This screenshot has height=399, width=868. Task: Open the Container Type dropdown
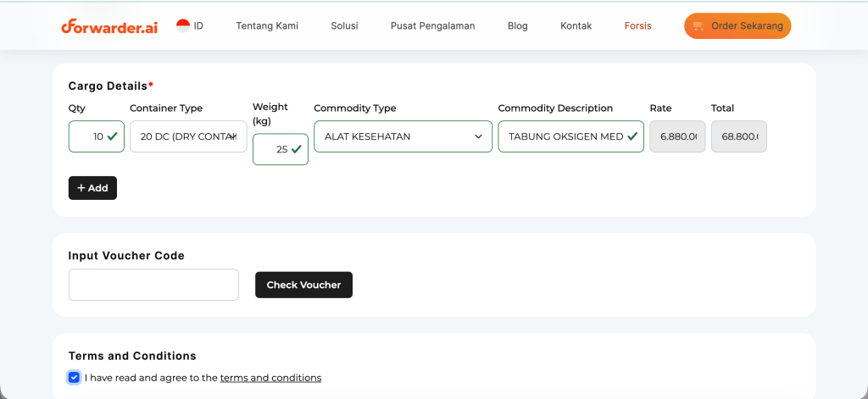coord(188,136)
